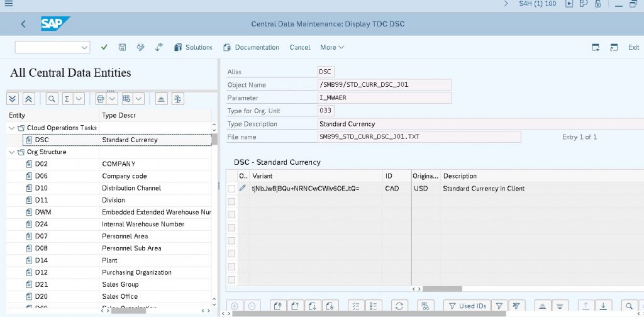The height and width of the screenshot is (317, 644).
Task: Click the Variant column header
Action: [316, 176]
